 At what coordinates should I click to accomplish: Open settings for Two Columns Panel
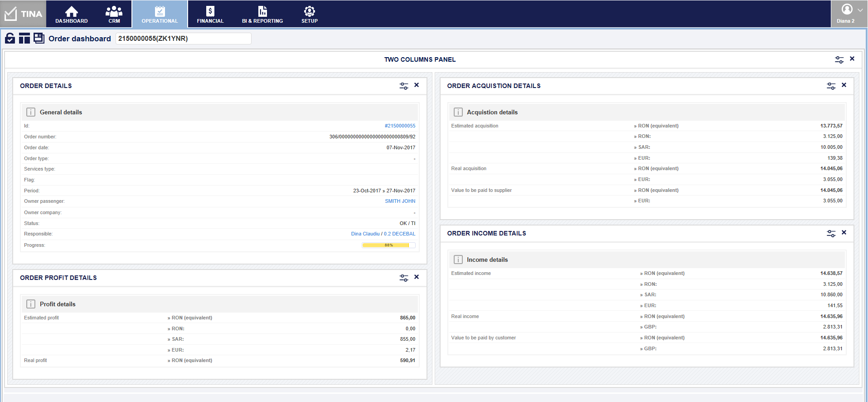[839, 59]
